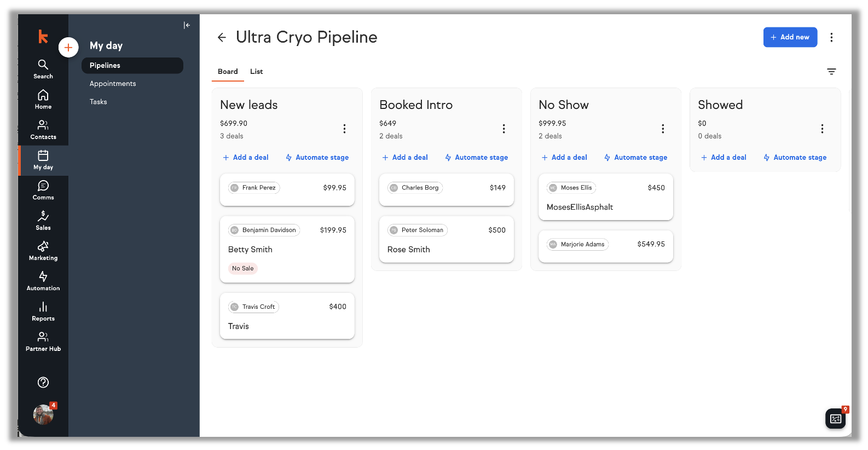This screenshot has width=868, height=450.
Task: Open Search from the left sidebar
Action: pyautogui.click(x=43, y=69)
